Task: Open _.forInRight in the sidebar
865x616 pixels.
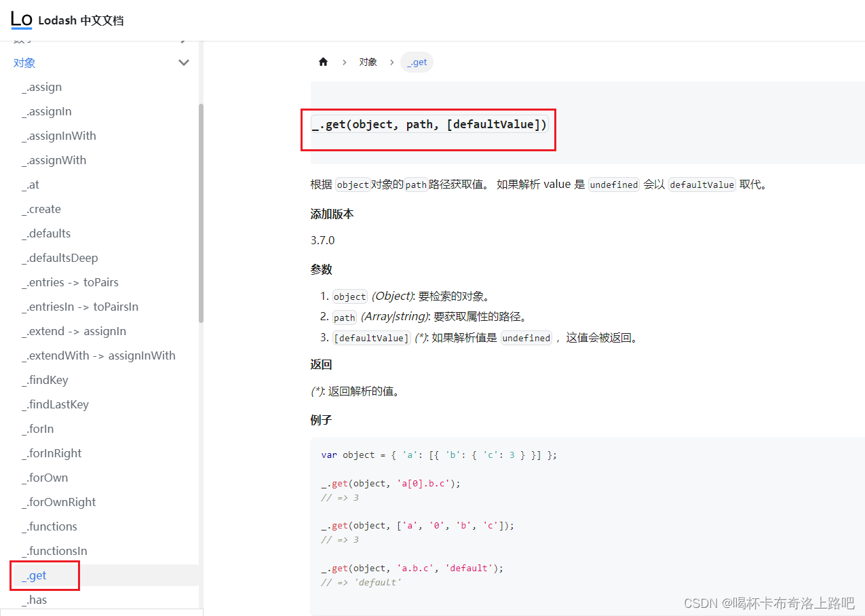Action: [x=52, y=453]
